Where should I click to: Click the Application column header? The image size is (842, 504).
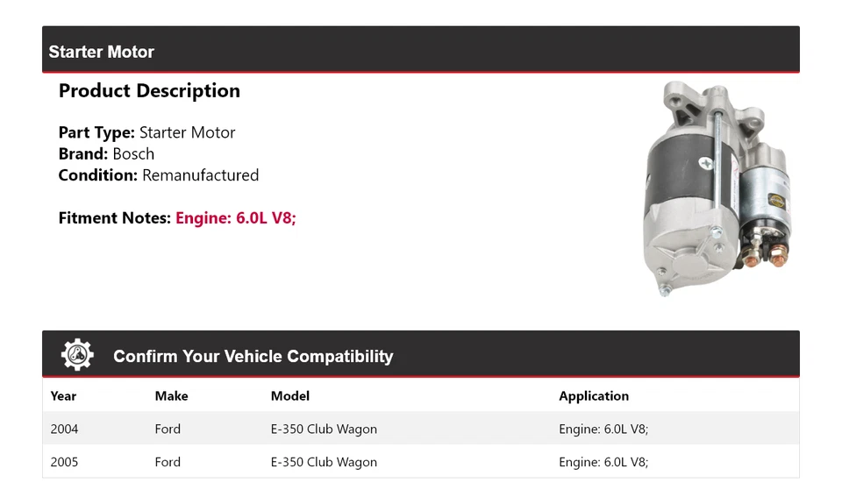click(594, 396)
